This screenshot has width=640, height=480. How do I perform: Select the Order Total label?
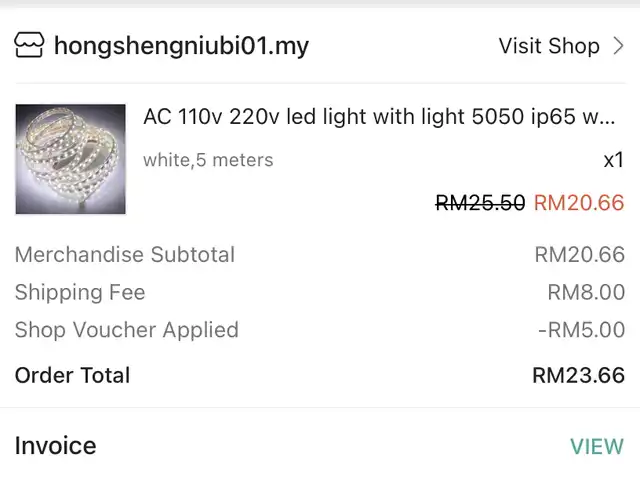72,376
